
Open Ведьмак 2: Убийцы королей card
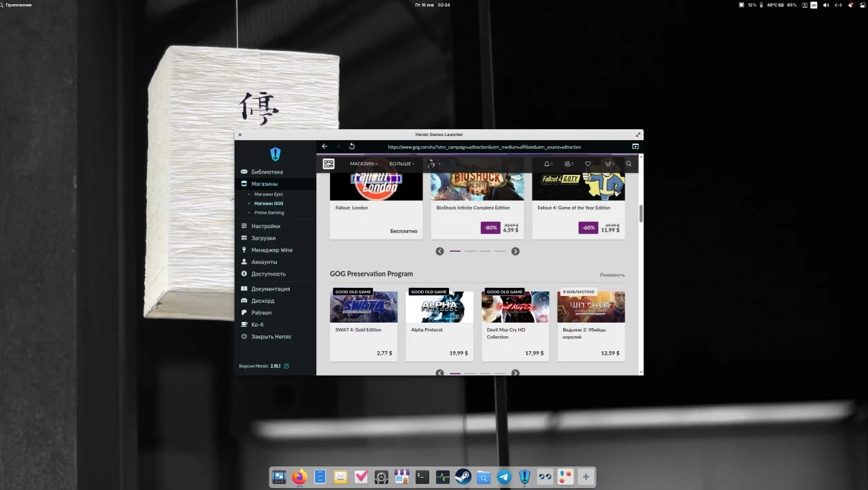(591, 325)
